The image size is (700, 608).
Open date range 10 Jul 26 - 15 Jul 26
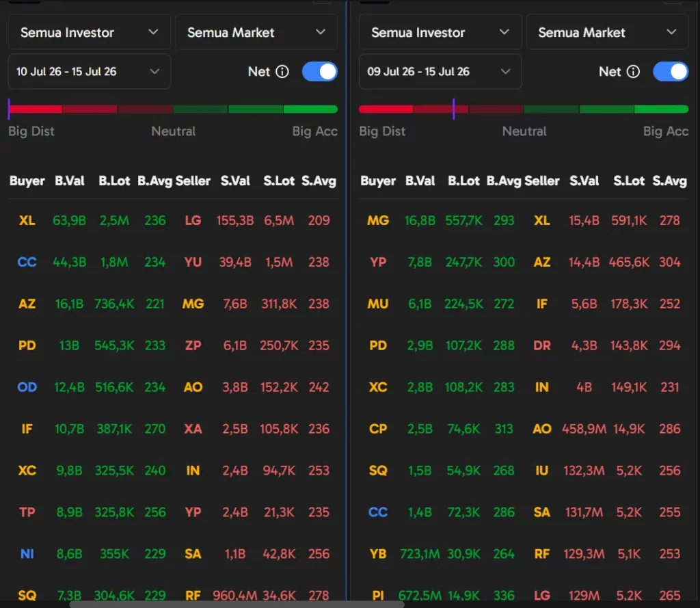pos(90,72)
